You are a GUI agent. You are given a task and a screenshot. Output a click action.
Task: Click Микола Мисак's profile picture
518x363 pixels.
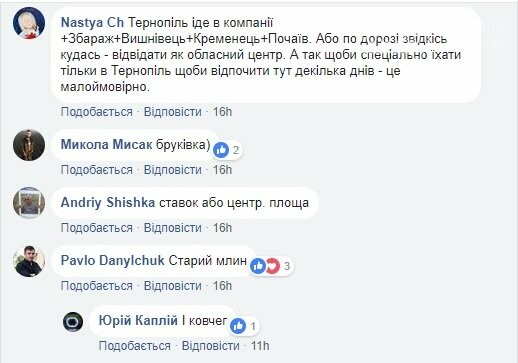29,145
